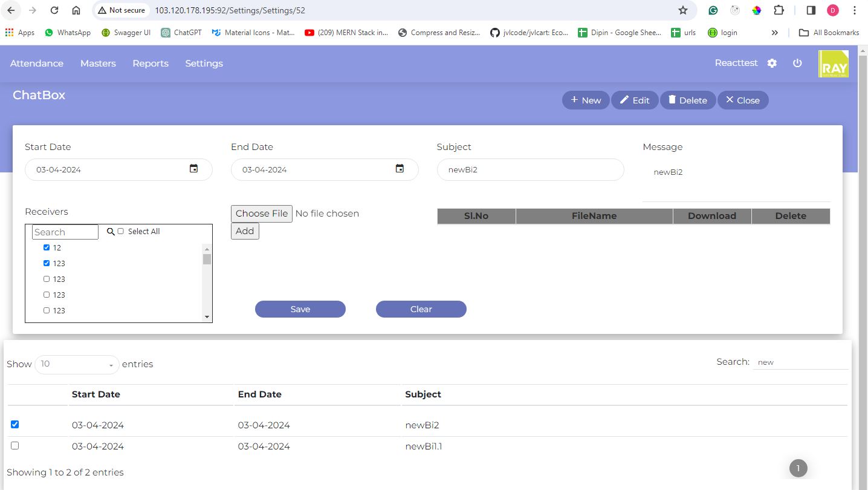Click the Save button
This screenshot has width=868, height=490.
pos(300,309)
